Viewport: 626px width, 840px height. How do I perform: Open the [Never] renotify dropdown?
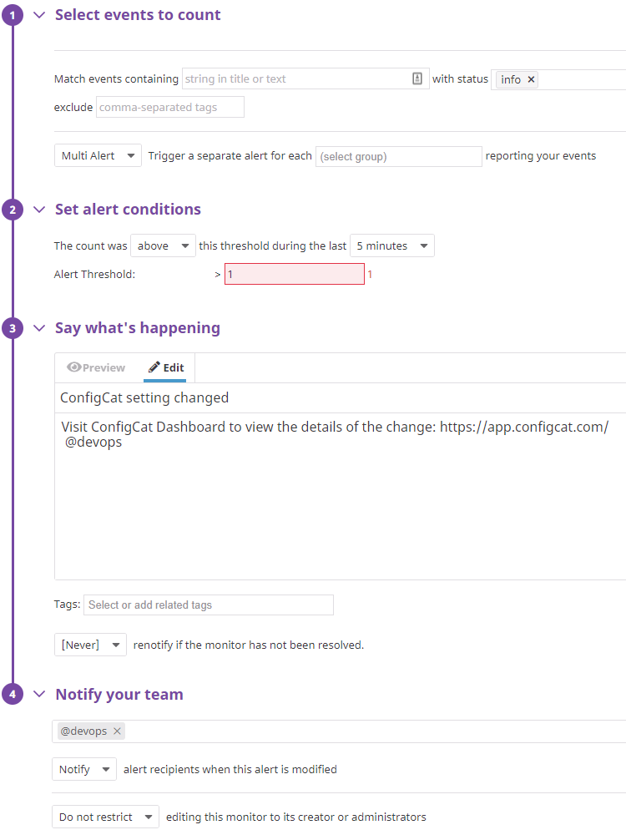pyautogui.click(x=90, y=645)
